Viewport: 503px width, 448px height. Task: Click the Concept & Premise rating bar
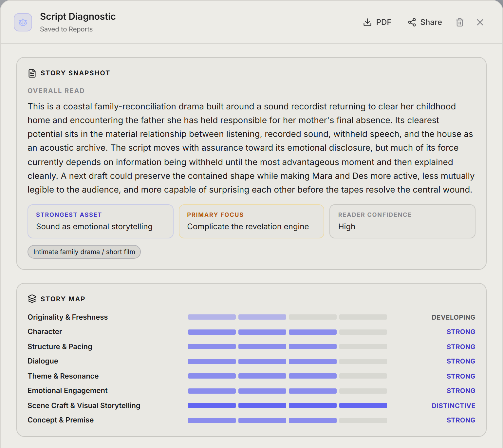pos(288,420)
